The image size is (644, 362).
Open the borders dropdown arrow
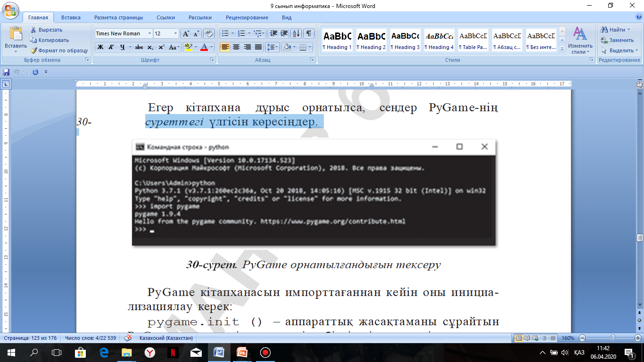(310, 47)
